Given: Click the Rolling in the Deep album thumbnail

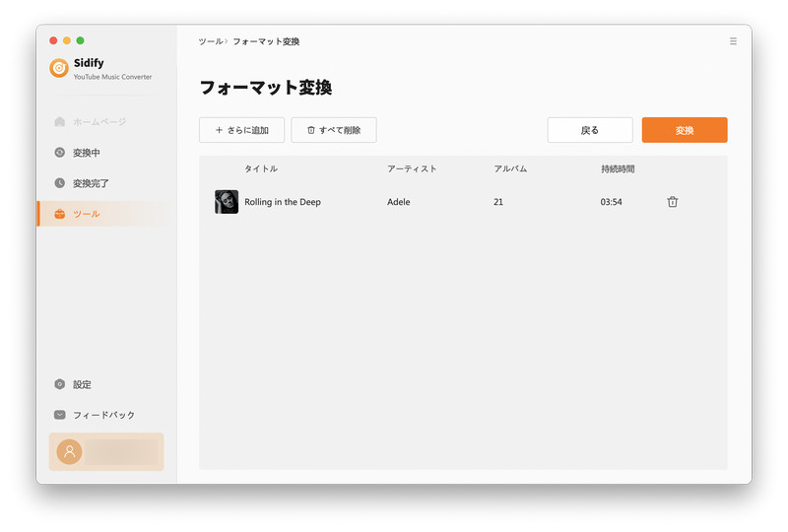Looking at the screenshot, I should pyautogui.click(x=227, y=202).
